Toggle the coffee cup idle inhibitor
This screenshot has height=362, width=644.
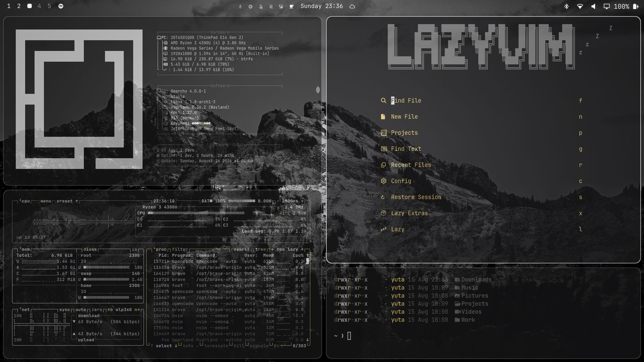(x=291, y=6)
